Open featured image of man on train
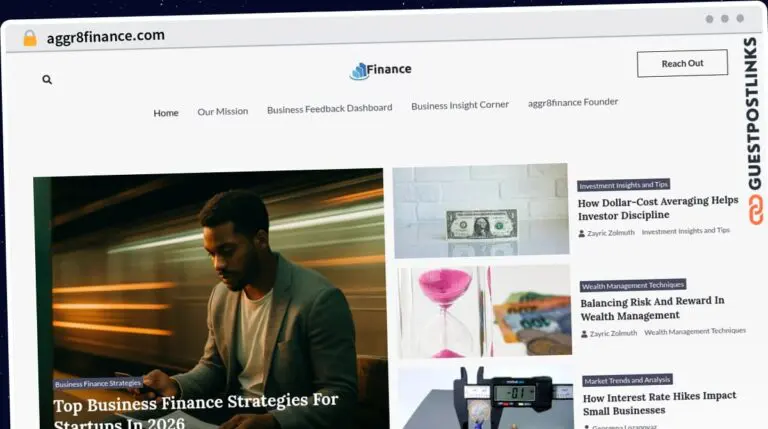Screen dimensions: 768x429 click(210, 299)
